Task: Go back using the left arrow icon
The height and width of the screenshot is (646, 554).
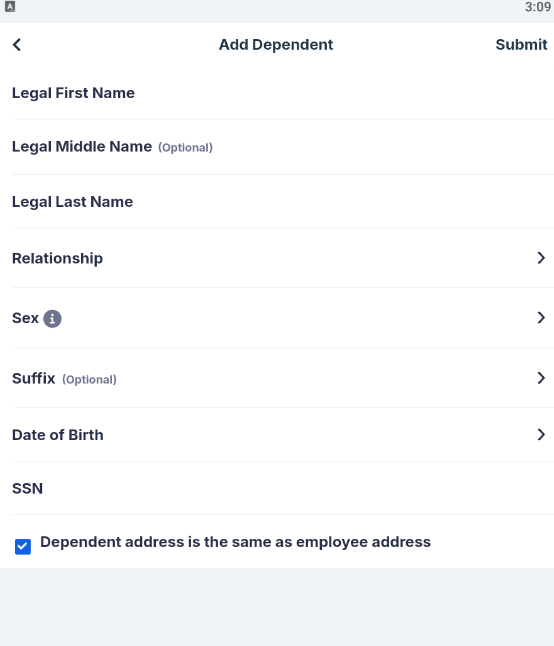Action: coord(17,44)
